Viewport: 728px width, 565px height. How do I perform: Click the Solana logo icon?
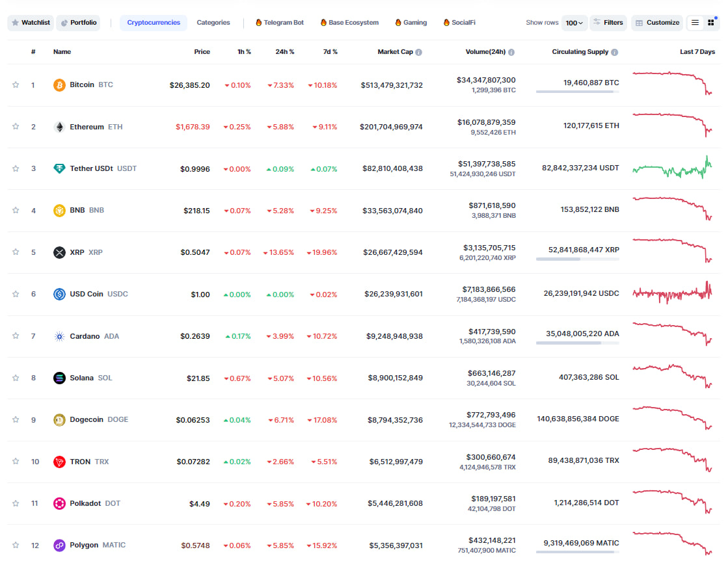(x=59, y=378)
